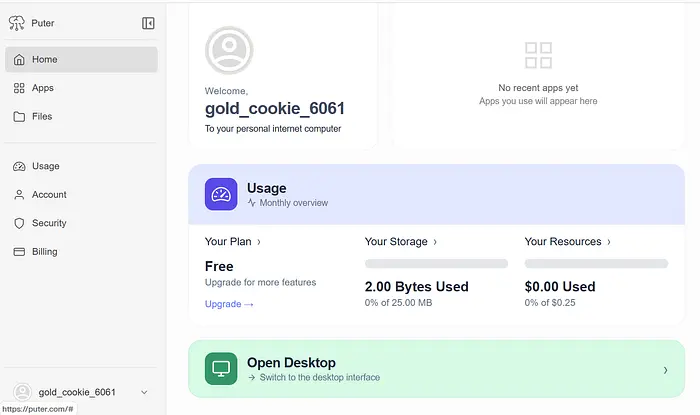
Task: Click 'Switch to the desktop interface' text
Action: coord(320,378)
